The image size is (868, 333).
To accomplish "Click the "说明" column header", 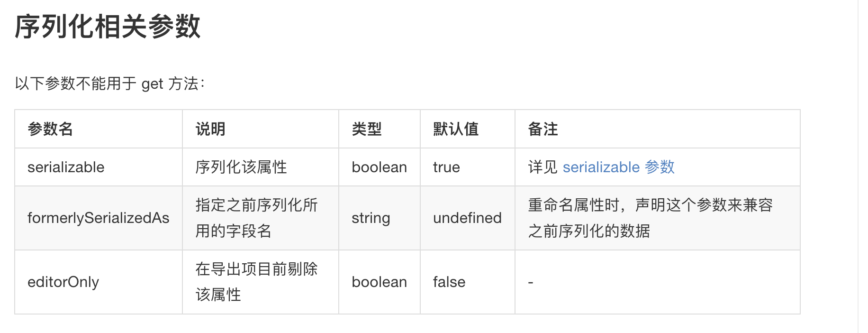I will (210, 129).
